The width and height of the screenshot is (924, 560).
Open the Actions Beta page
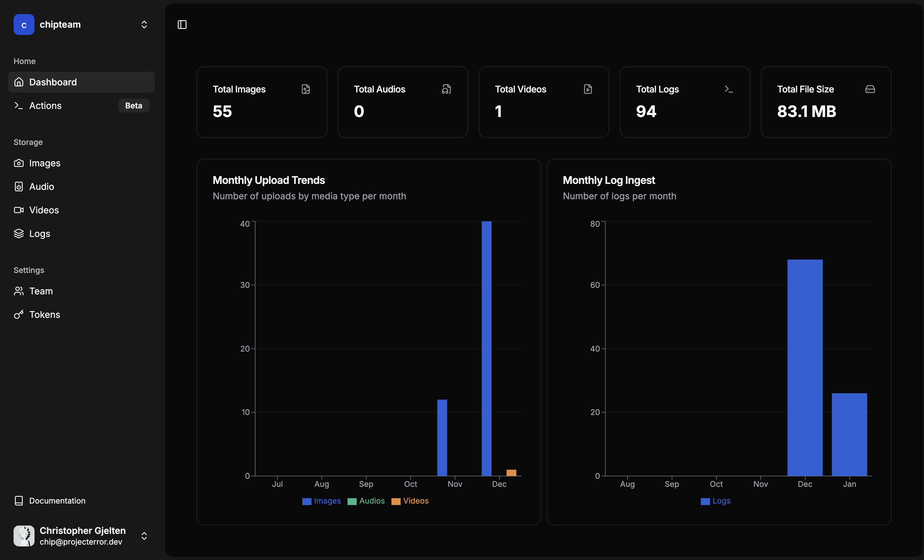tap(45, 106)
